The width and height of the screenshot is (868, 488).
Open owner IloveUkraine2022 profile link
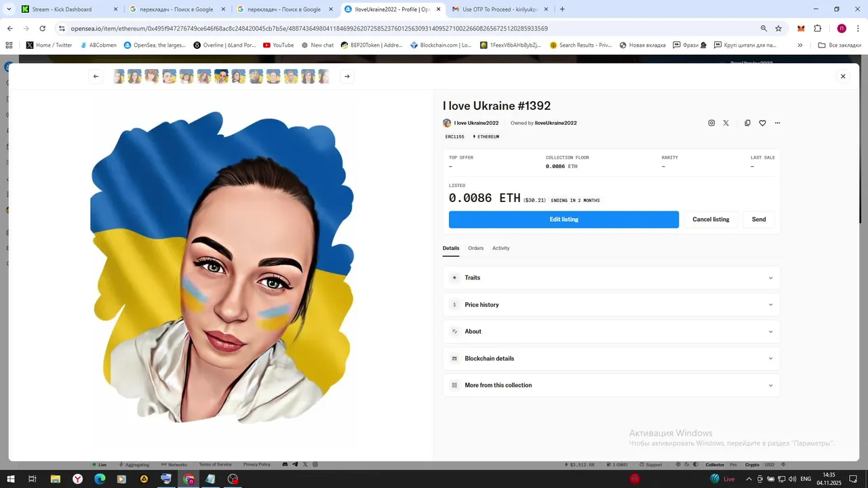pos(555,123)
